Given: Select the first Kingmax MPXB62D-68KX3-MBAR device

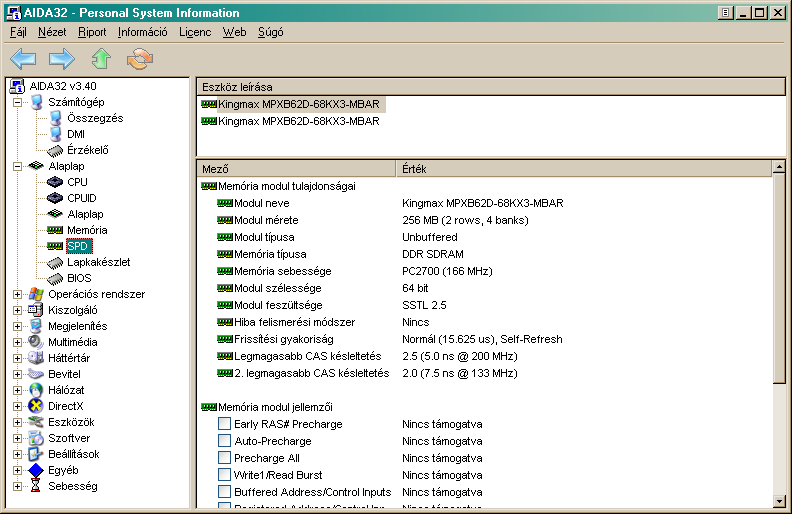Looking at the screenshot, I should 299,105.
